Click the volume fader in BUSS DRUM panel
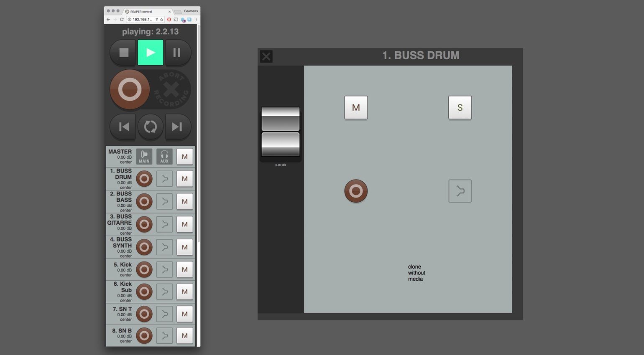This screenshot has width=644, height=355. (x=280, y=132)
